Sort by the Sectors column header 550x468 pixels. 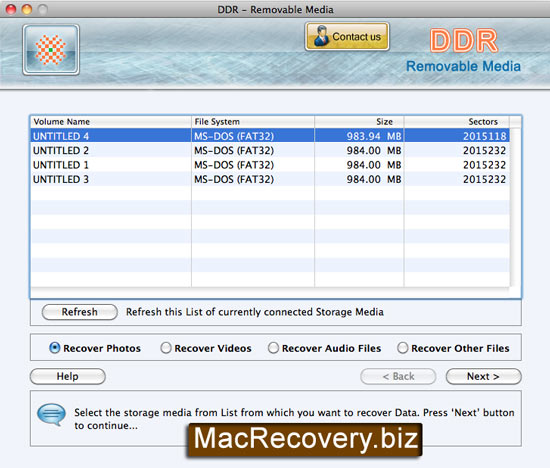pyautogui.click(x=457, y=122)
